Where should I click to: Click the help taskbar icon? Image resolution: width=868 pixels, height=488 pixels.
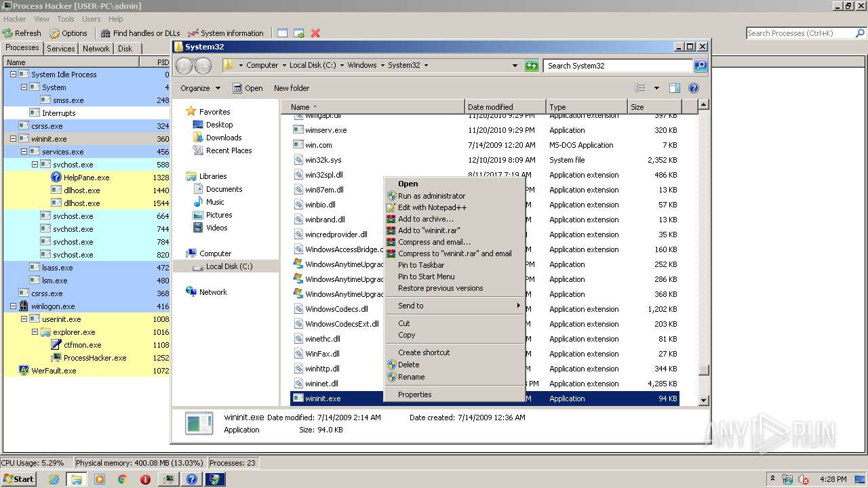[192, 479]
